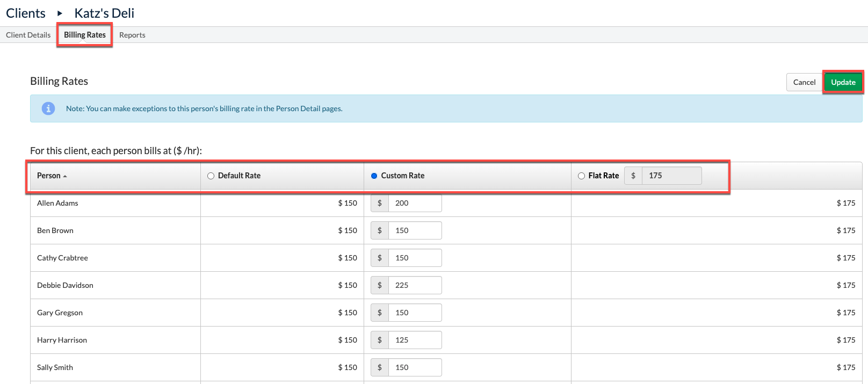
Task: Click the name Ben Brown
Action: coord(55,230)
